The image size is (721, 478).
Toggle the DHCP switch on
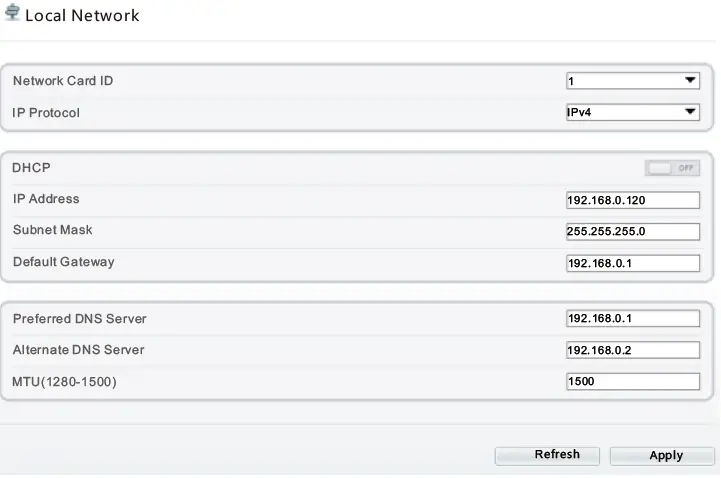pos(673,168)
